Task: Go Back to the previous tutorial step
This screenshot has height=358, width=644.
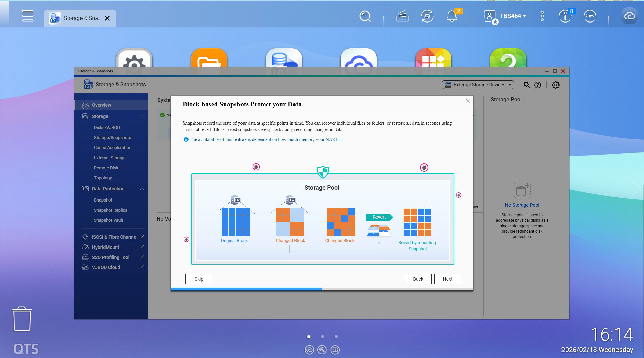Action: 418,279
